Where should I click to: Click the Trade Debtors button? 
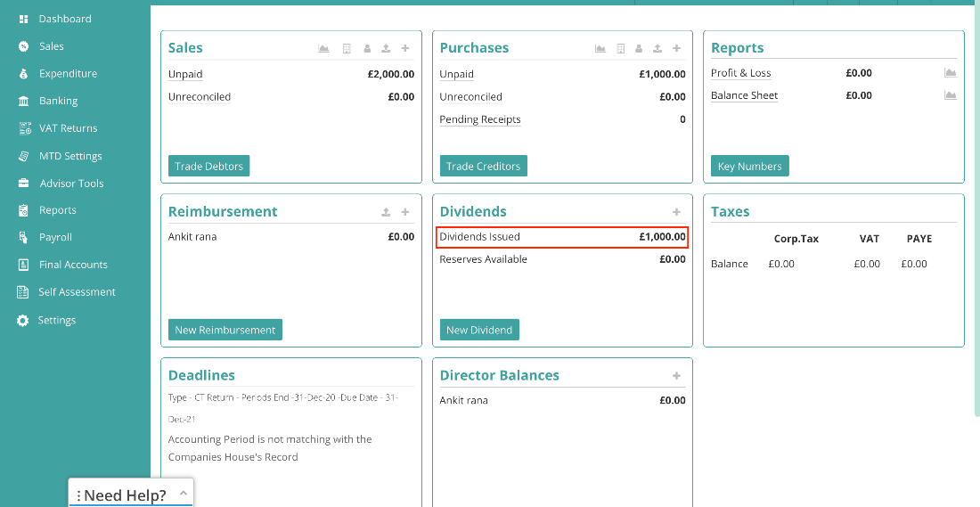(x=208, y=167)
